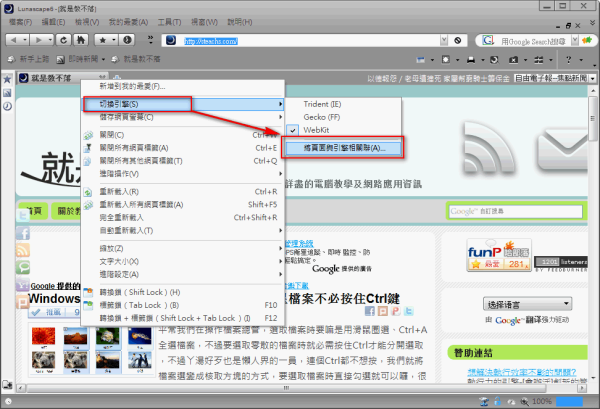
Task: Open the 文字大小(X) submenu
Action: tap(183, 262)
